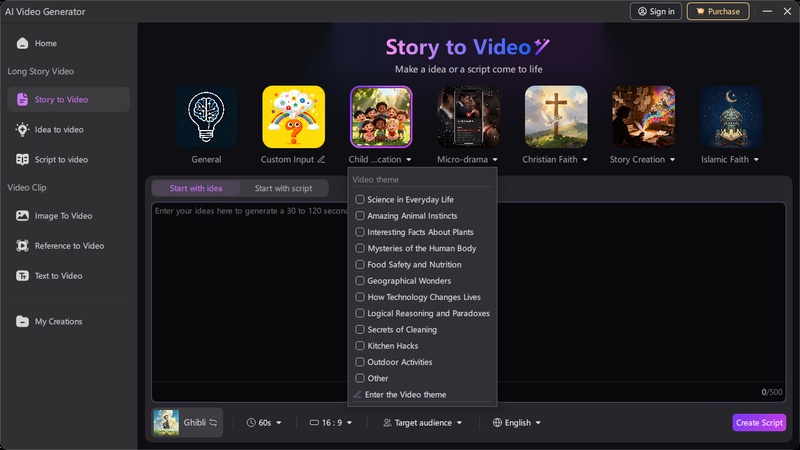Viewport: 800px width, 450px height.
Task: Click the Text to Video icon
Action: click(x=22, y=276)
